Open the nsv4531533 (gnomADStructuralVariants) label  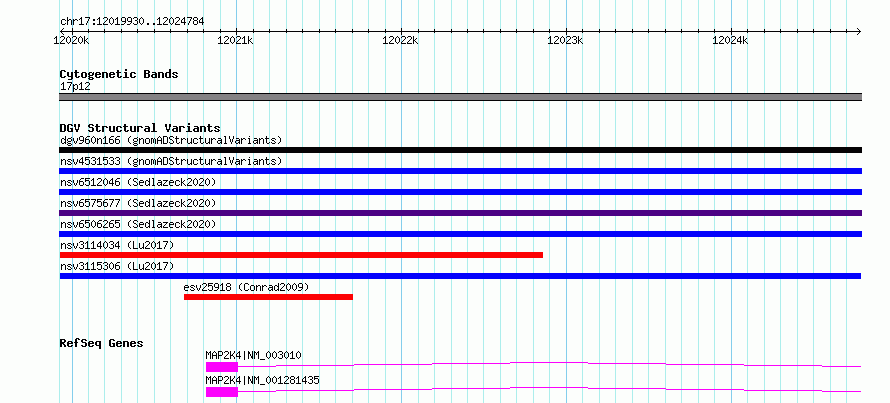171,161
